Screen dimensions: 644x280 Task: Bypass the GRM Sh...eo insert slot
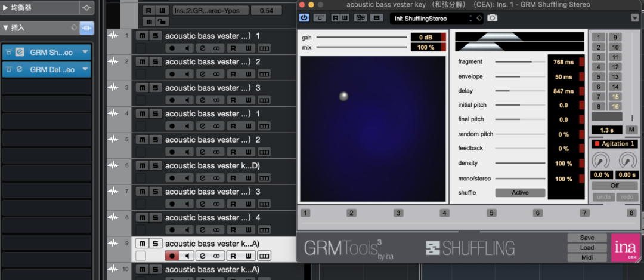[x=8, y=52]
